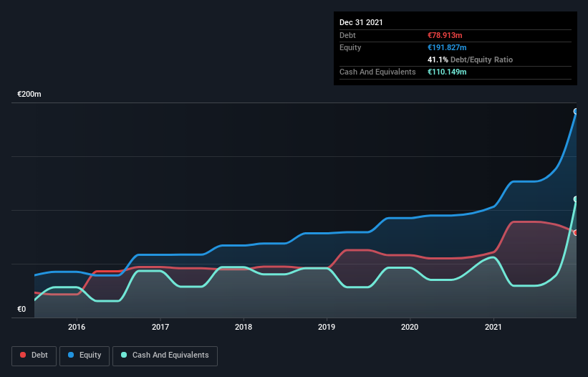588x377 pixels.
Task: Select the Equity endpoint marker on chart
Action: click(576, 111)
